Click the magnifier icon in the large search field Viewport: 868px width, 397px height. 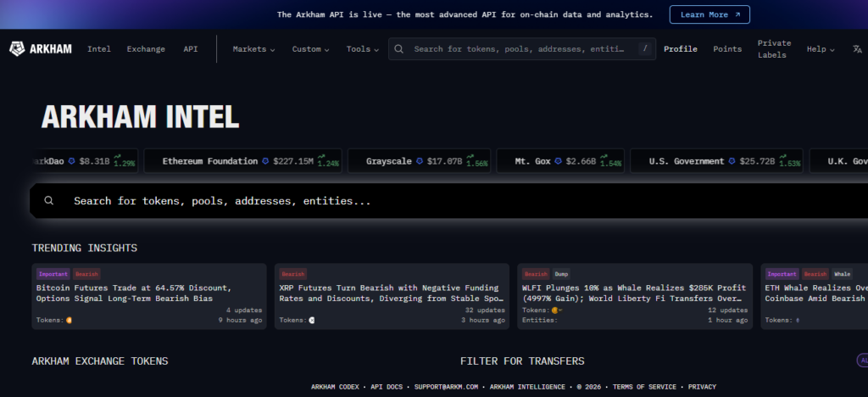coord(48,200)
